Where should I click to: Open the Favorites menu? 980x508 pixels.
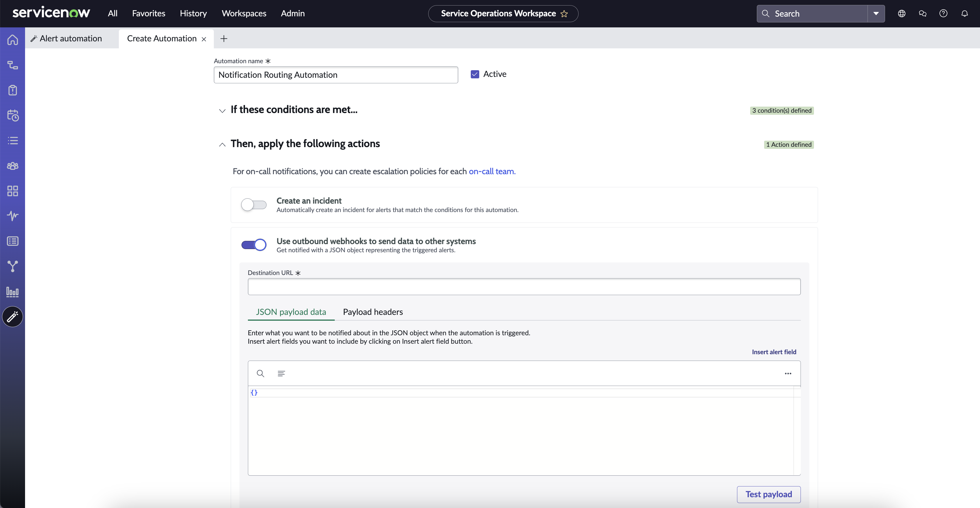pyautogui.click(x=149, y=13)
